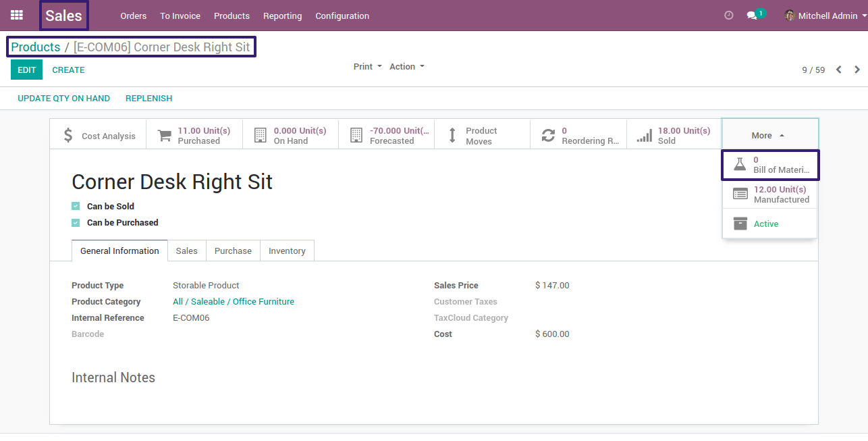Click the bar chart Sold icon
Screen dimensions: 868x441
(x=645, y=136)
